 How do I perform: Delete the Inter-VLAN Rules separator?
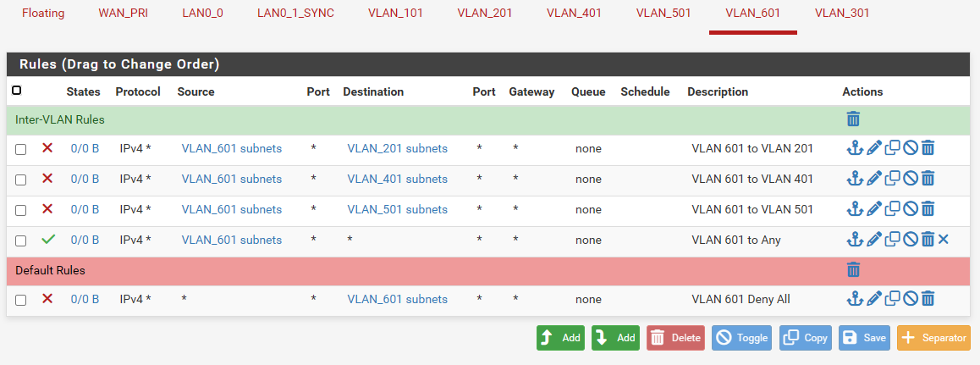pos(853,119)
